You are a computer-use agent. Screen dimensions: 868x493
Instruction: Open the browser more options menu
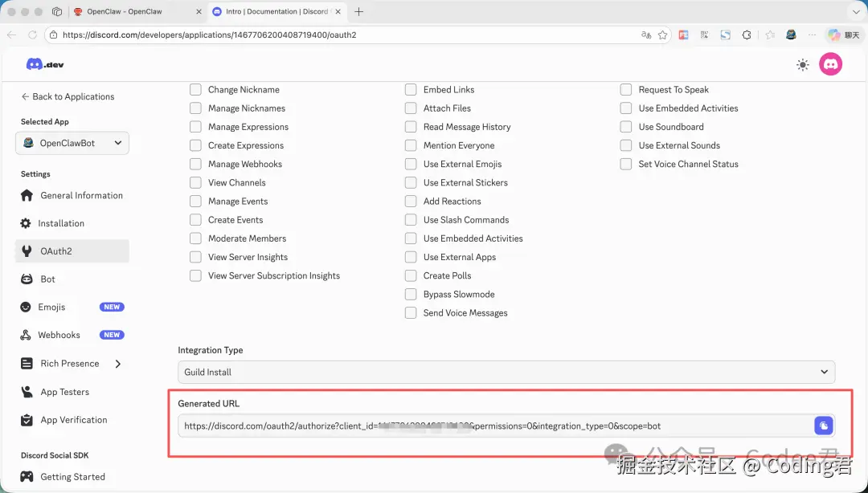click(x=812, y=35)
